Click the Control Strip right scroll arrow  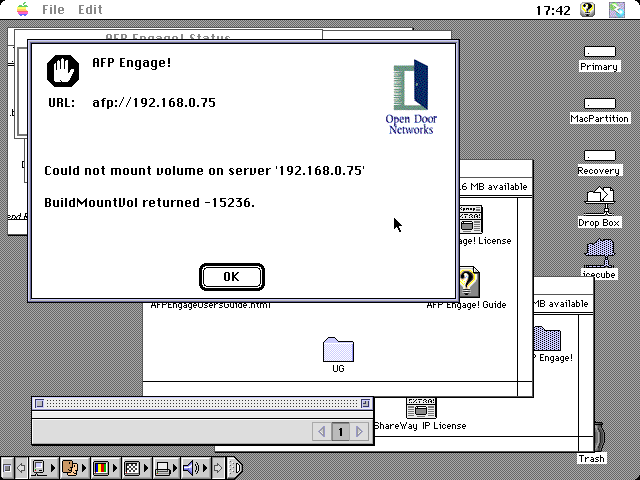pyautogui.click(x=218, y=468)
